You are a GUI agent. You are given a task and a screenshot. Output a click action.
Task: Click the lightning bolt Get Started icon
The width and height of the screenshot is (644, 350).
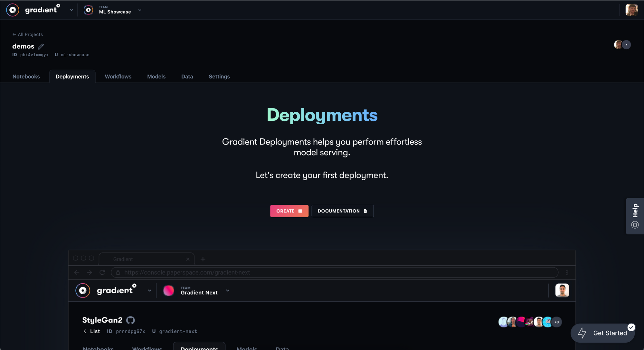582,333
